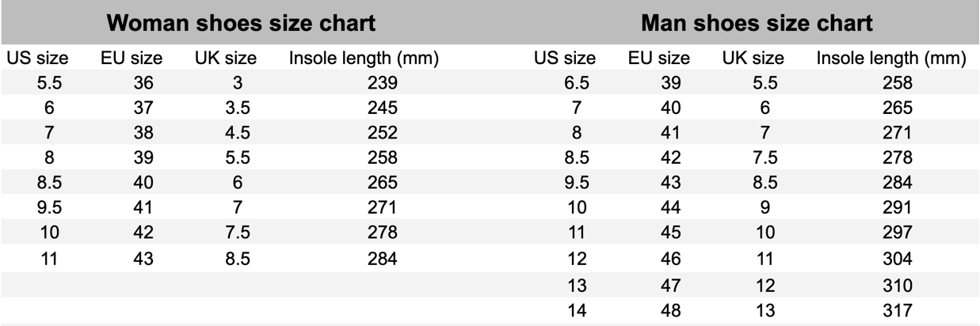
Task: Select the woman EU size column header
Action: point(132,59)
